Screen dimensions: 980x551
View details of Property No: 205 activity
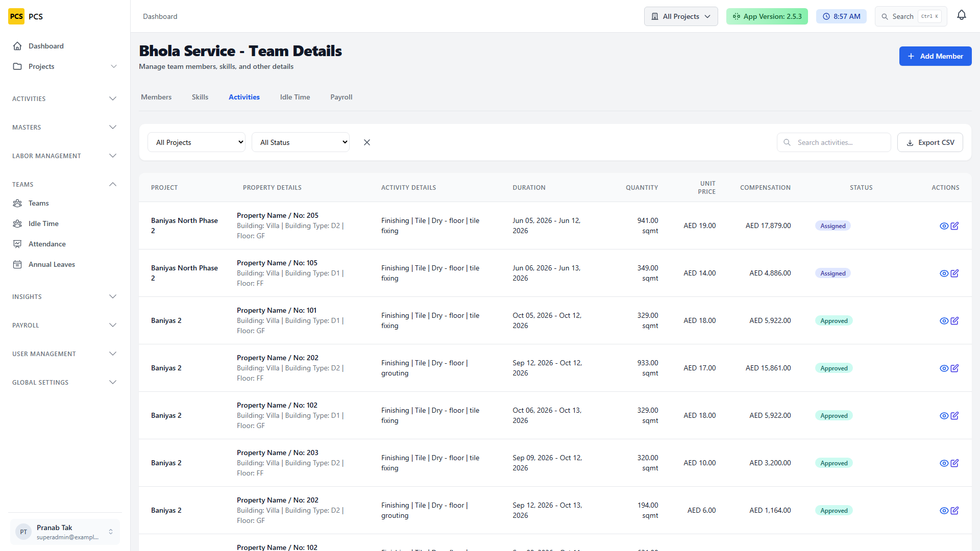coord(944,226)
